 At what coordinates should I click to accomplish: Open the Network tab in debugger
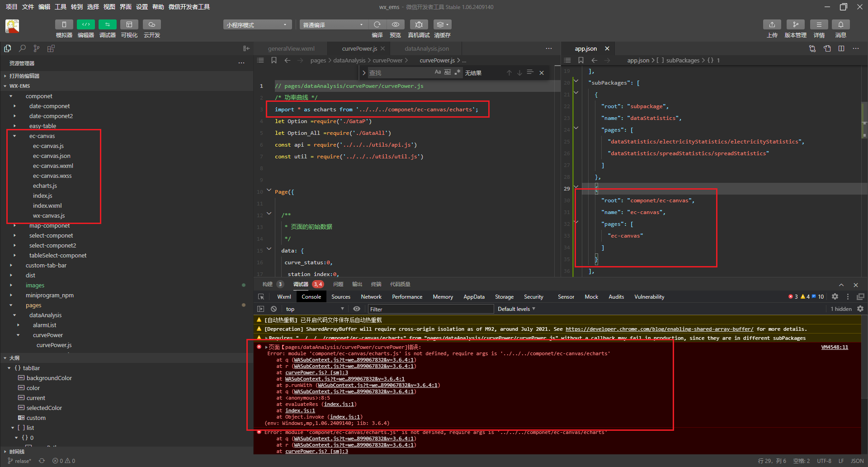371,297
